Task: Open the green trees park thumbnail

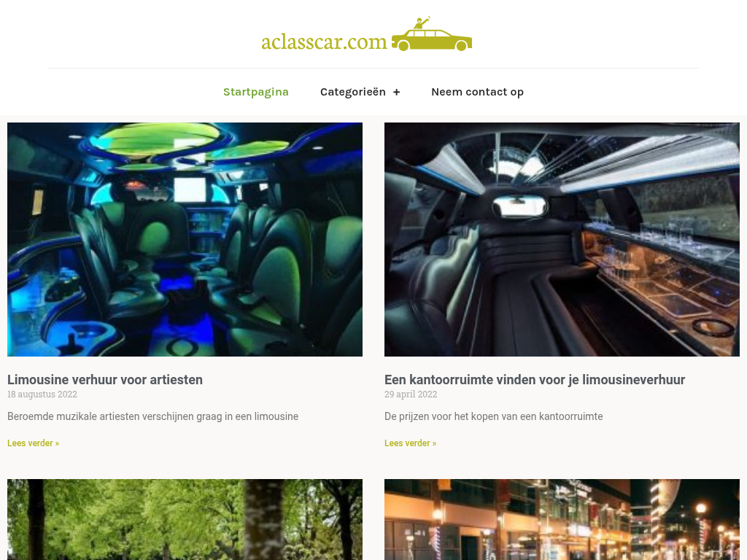Action: coord(185,519)
